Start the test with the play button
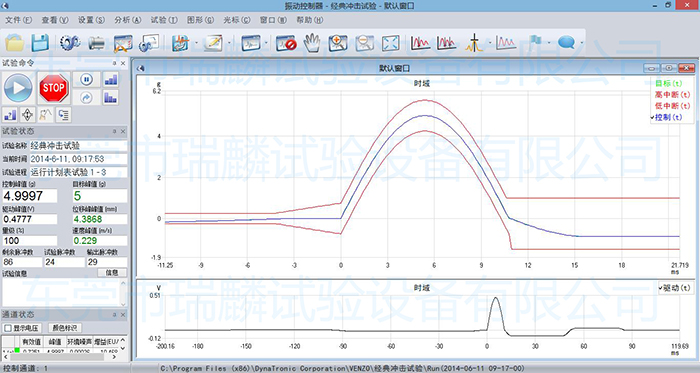The height and width of the screenshot is (373, 700). click(x=18, y=88)
